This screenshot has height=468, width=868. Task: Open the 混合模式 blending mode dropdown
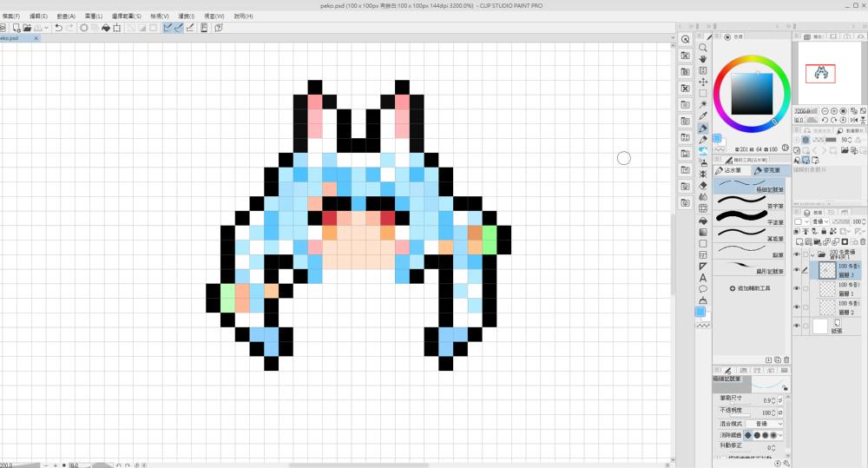point(763,423)
